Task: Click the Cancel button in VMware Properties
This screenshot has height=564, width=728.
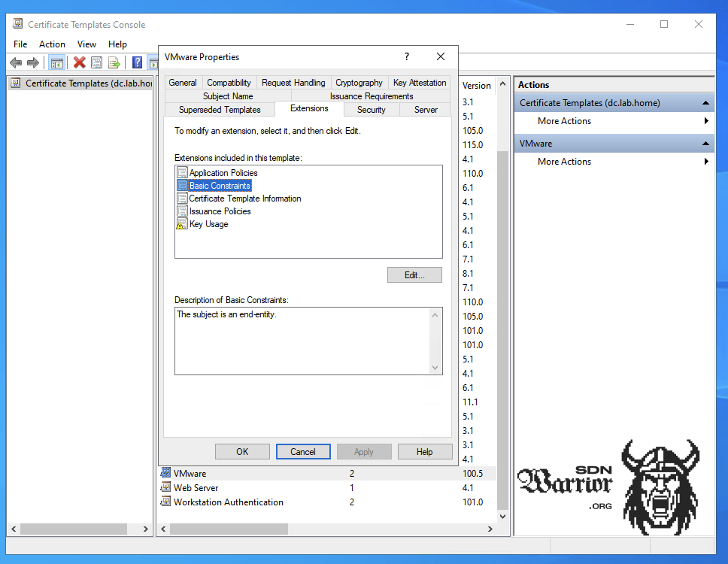Action: click(x=303, y=451)
